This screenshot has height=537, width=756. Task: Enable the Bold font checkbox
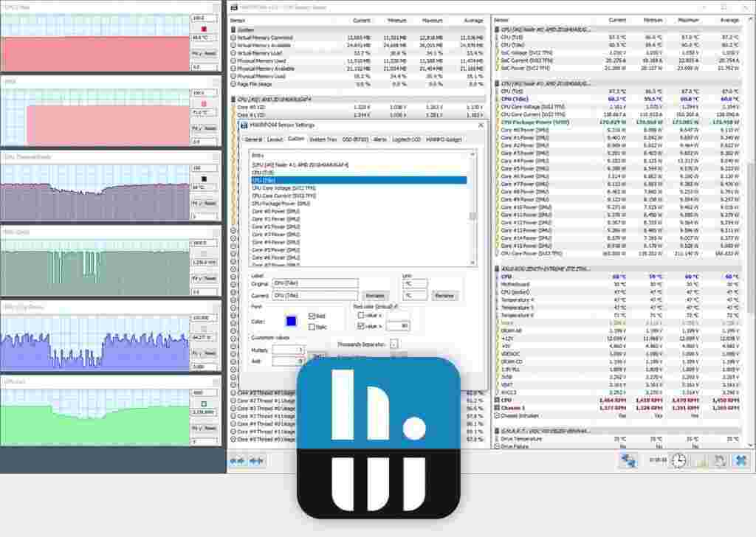[x=311, y=316]
